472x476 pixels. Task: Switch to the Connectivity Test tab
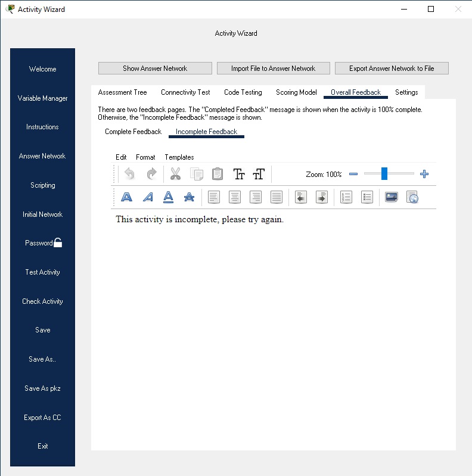coord(185,92)
